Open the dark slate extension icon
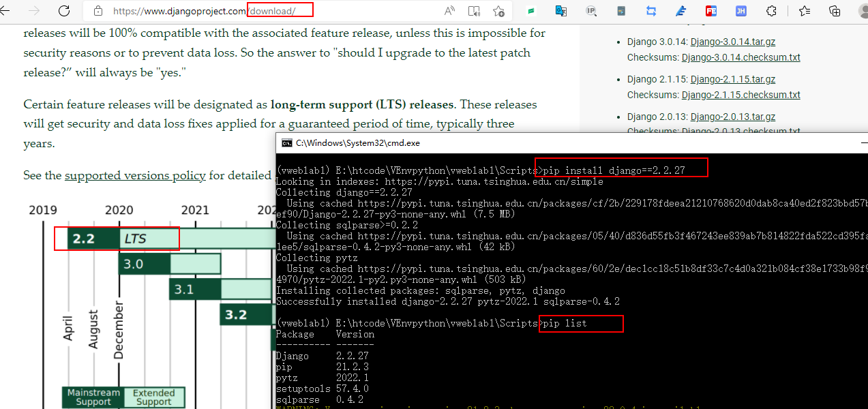This screenshot has width=868, height=409. 621,11
